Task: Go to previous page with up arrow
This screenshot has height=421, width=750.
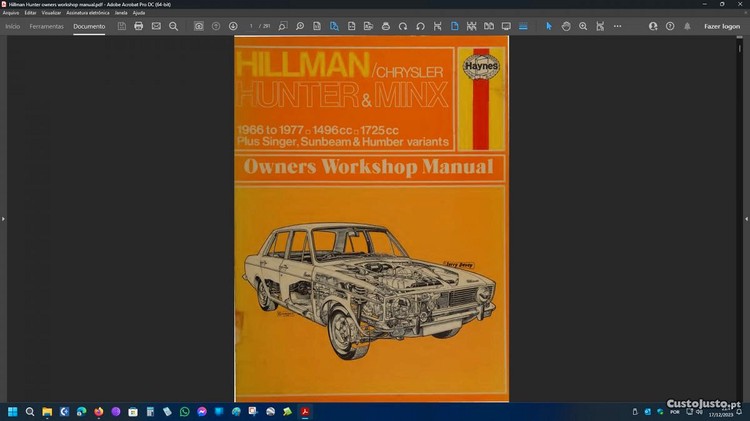Action: point(216,26)
